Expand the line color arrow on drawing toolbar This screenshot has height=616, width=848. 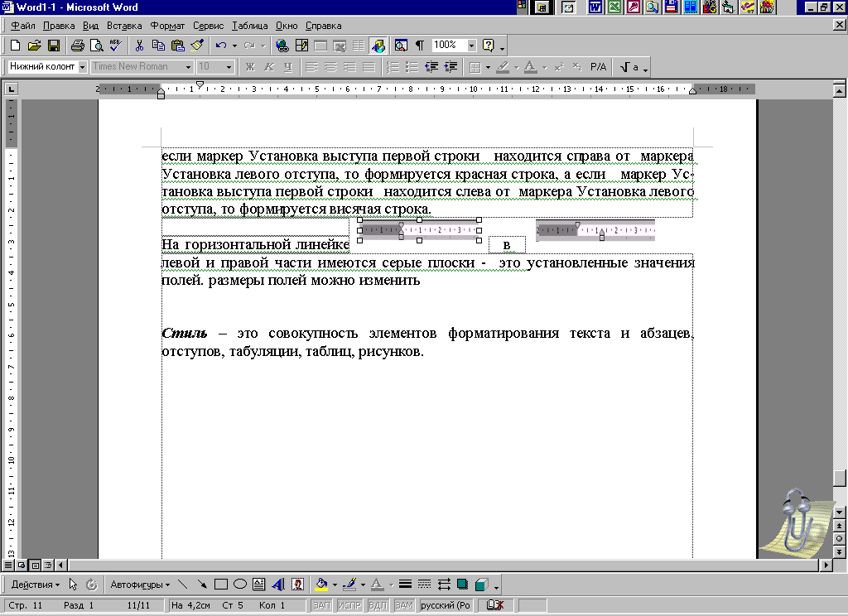pos(363,585)
